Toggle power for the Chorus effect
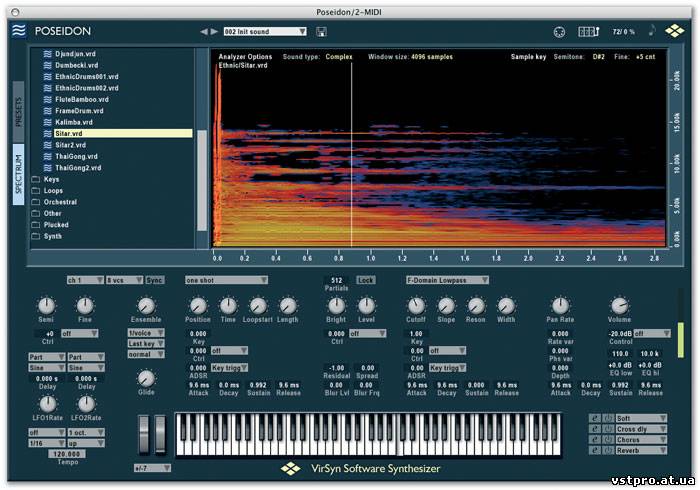The image size is (700, 490). [608, 440]
